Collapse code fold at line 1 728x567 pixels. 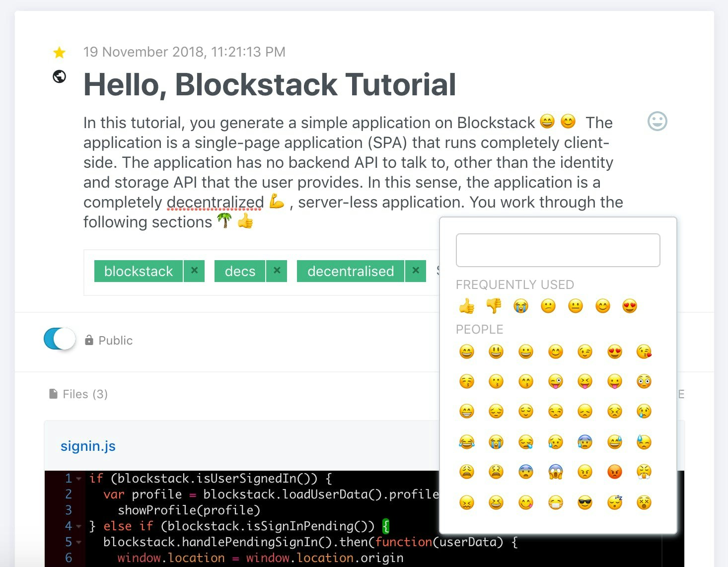click(x=79, y=479)
